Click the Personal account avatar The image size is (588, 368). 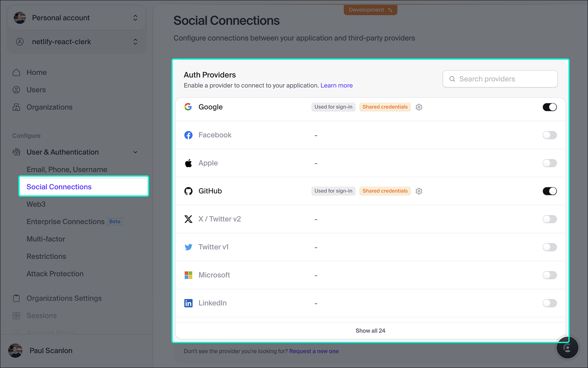[x=20, y=18]
